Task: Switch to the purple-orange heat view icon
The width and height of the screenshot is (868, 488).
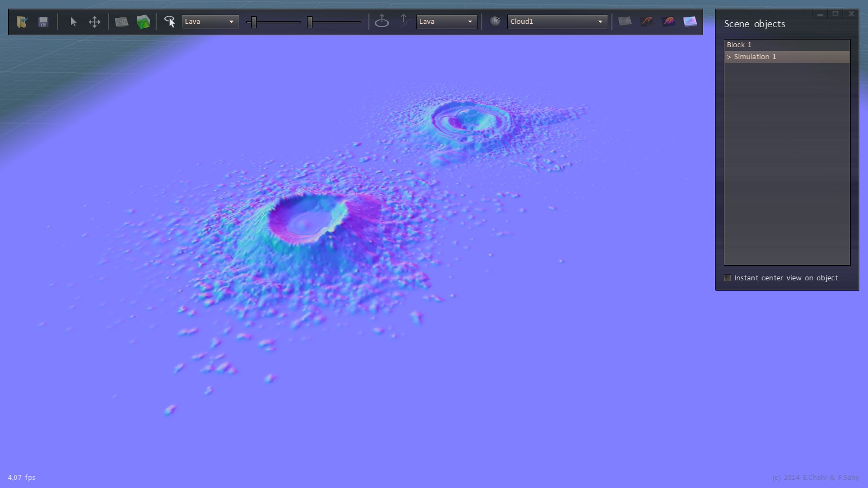Action: [668, 21]
